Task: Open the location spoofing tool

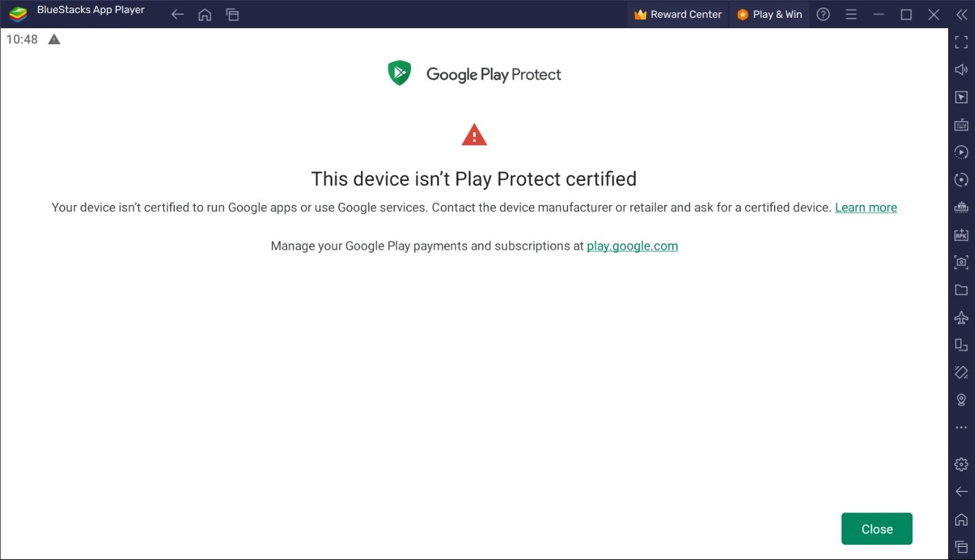Action: pyautogui.click(x=961, y=399)
